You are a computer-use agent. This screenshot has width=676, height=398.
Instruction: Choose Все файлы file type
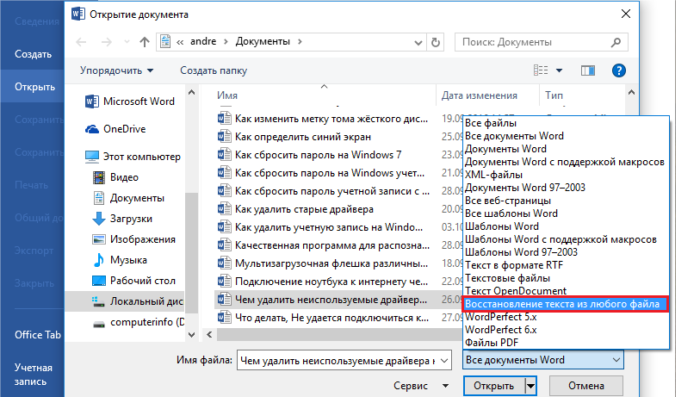pyautogui.click(x=491, y=123)
